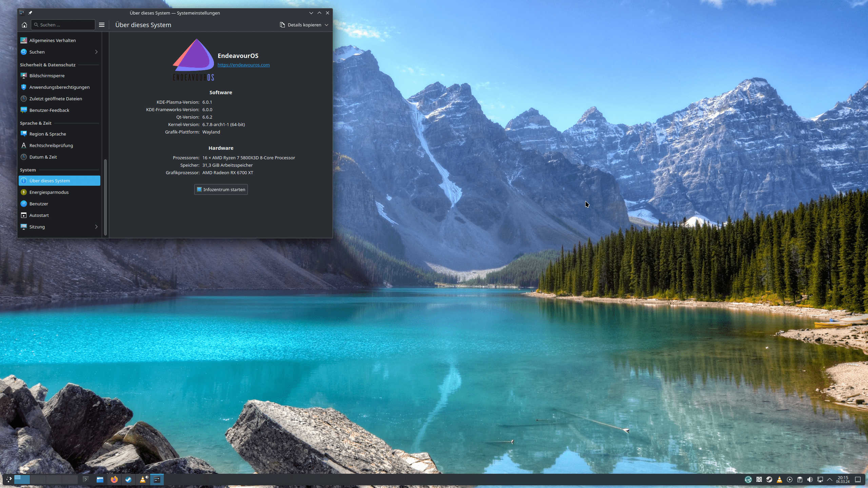Open Rechtschreibprüfung settings
Viewport: 868px width, 488px height.
pos(59,145)
